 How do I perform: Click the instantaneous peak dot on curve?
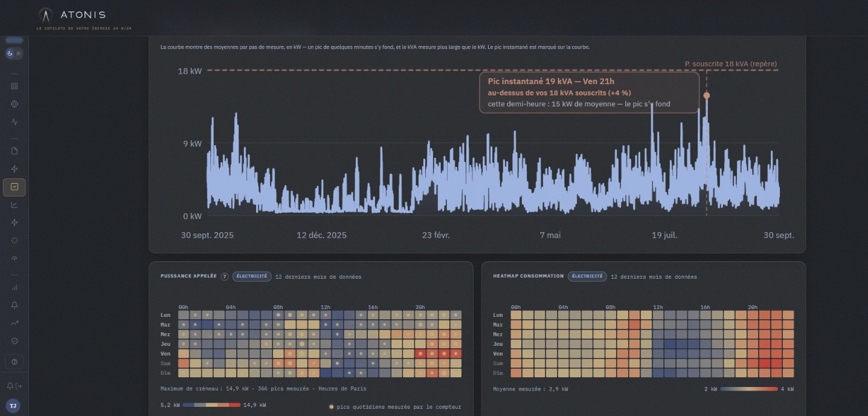[x=707, y=96]
